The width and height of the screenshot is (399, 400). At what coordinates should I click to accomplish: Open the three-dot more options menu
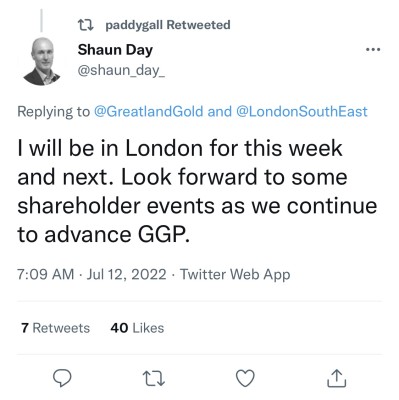(x=373, y=50)
